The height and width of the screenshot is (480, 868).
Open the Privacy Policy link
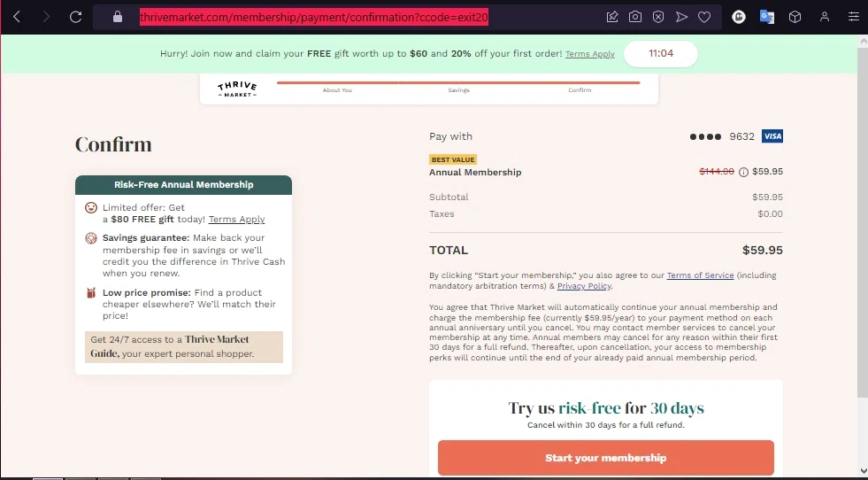tap(584, 286)
